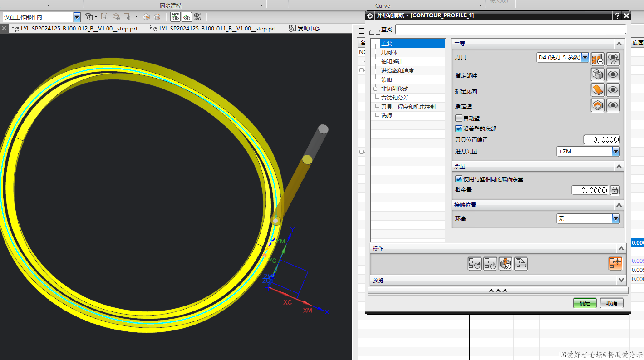
Task: Expand the 非切削移动 tree node
Action: point(375,89)
